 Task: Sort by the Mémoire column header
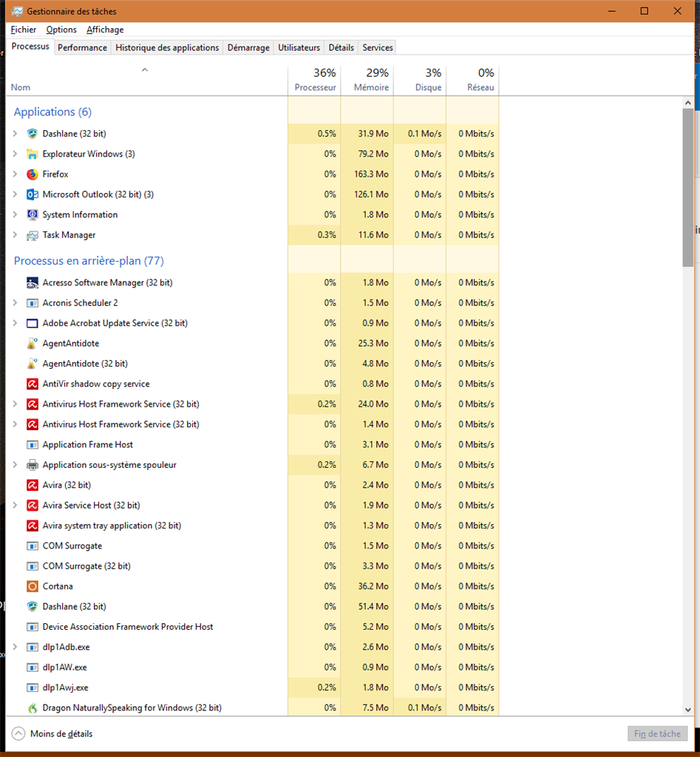[x=367, y=80]
